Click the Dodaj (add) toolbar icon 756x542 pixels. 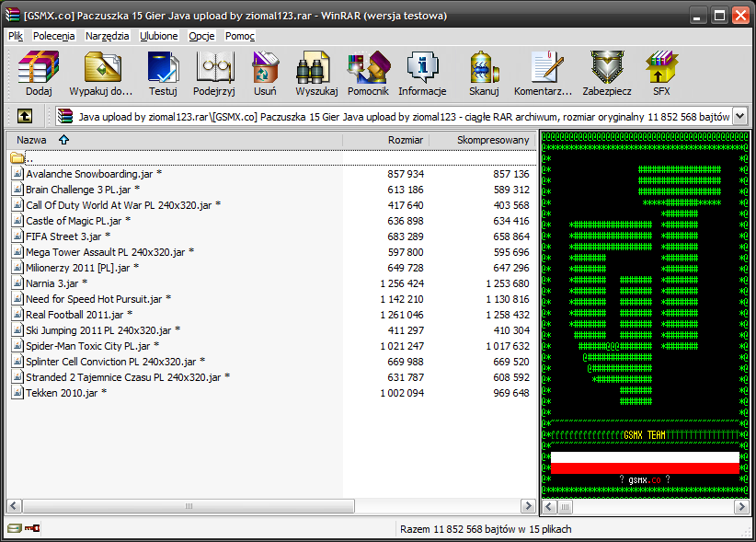tap(39, 69)
